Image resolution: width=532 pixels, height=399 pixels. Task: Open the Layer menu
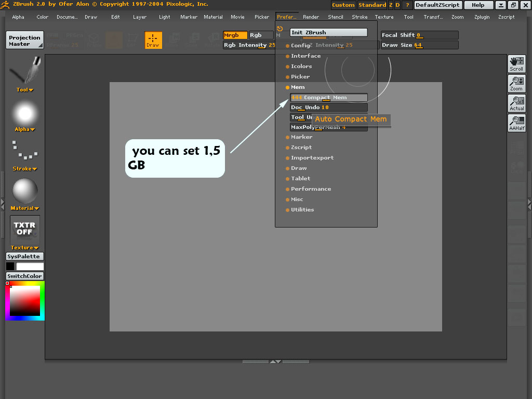pyautogui.click(x=140, y=17)
